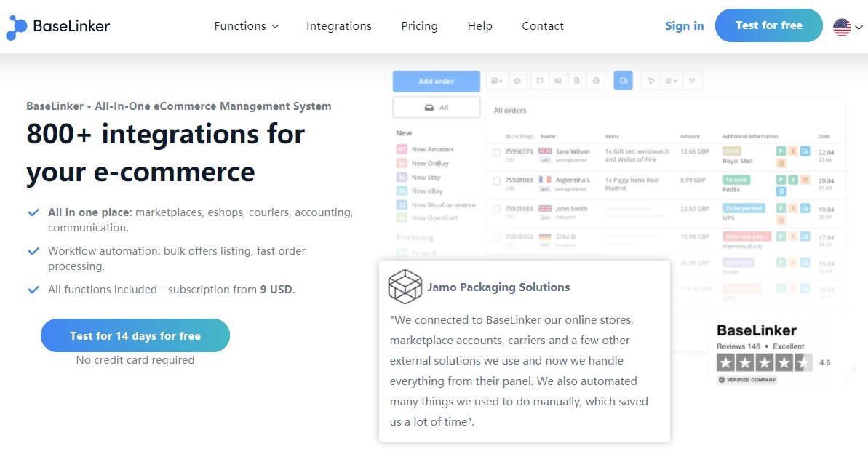Open the Integrations menu item
The height and width of the screenshot is (449, 868).
338,26
